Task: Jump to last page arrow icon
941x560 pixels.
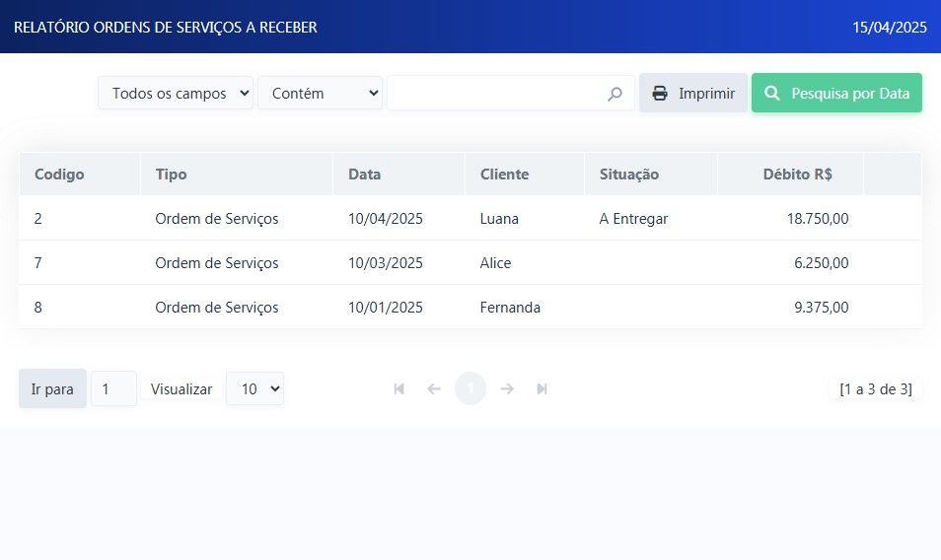Action: [542, 389]
